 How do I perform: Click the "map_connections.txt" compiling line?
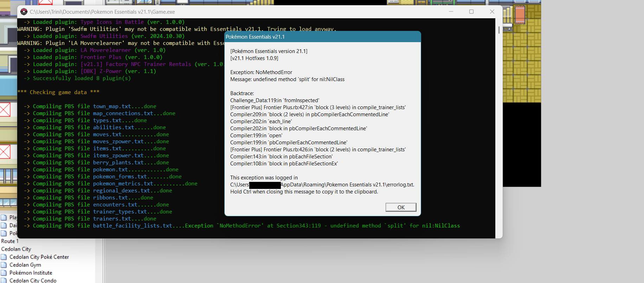(x=99, y=113)
